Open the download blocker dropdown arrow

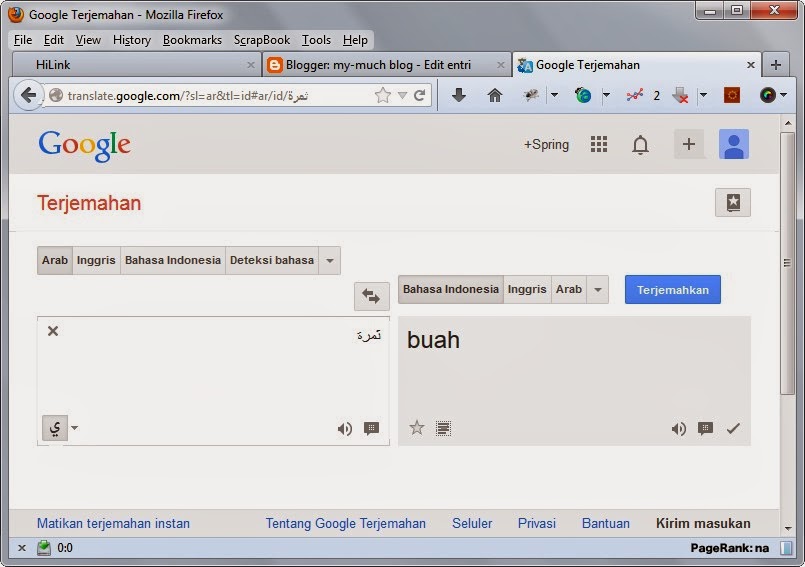(703, 94)
